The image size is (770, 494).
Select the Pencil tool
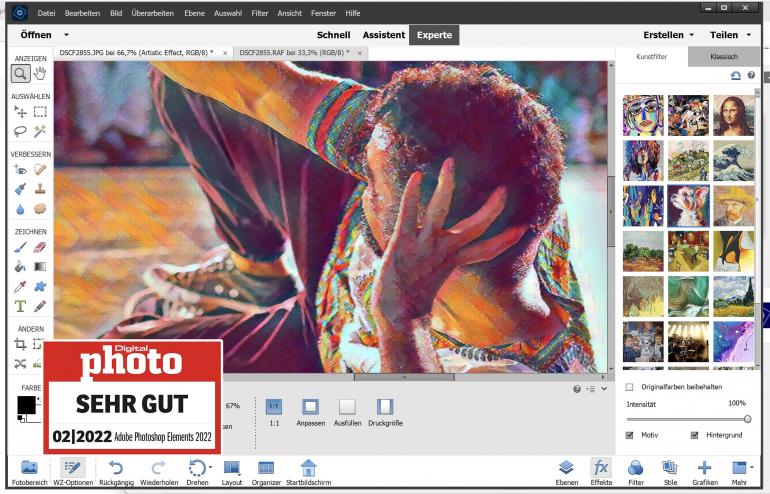pos(40,306)
